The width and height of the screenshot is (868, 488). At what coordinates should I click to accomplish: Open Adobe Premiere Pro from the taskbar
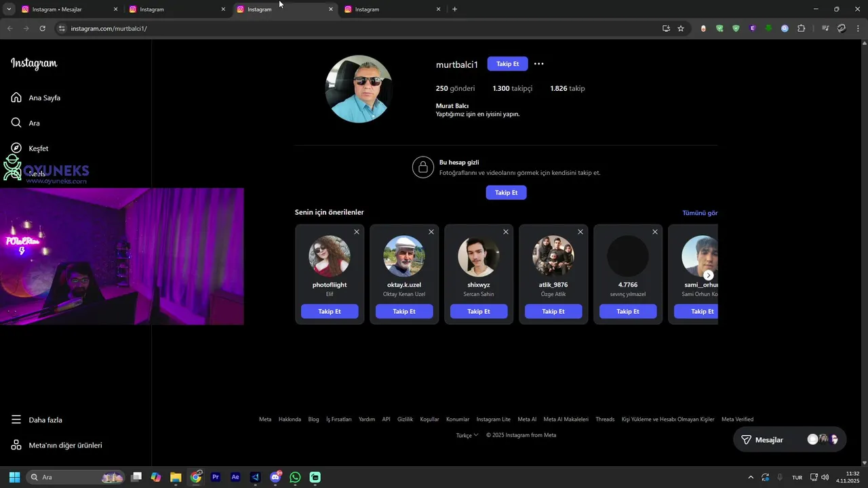point(216,477)
